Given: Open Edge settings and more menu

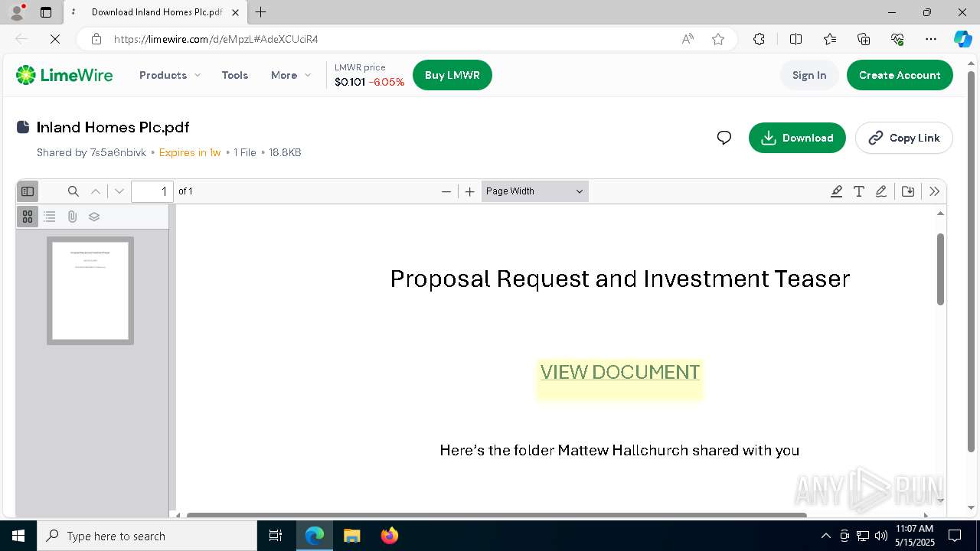Looking at the screenshot, I should [x=931, y=39].
